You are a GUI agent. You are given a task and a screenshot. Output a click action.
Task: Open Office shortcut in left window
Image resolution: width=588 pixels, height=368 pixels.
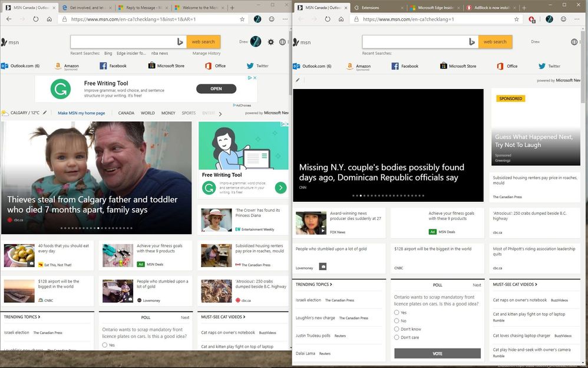pos(215,65)
